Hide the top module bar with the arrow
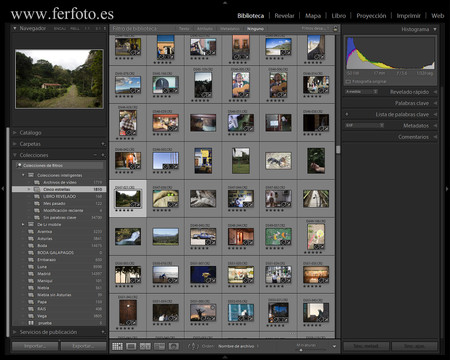Image resolution: width=450 pixels, height=360 pixels. (x=225, y=2)
